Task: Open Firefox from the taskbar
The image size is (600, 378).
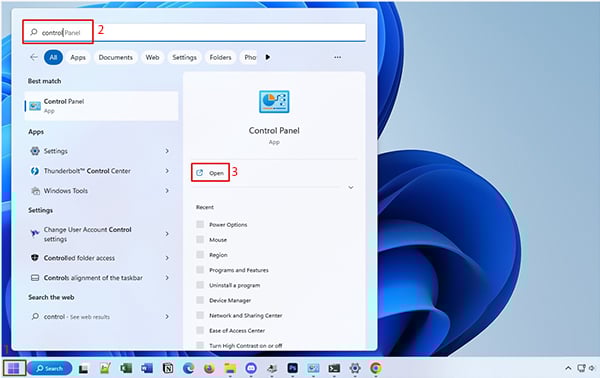Action: (x=209, y=368)
